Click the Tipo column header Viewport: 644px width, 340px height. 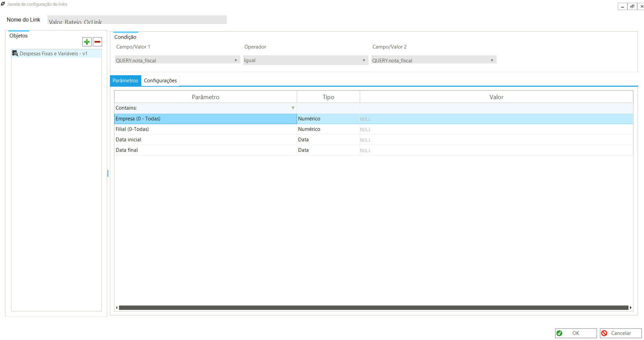[x=328, y=97]
